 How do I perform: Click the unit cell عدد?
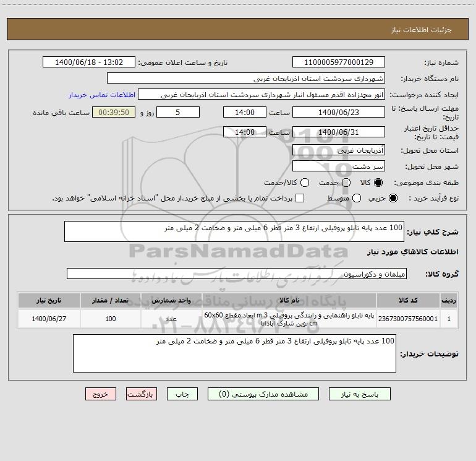[x=171, y=319]
